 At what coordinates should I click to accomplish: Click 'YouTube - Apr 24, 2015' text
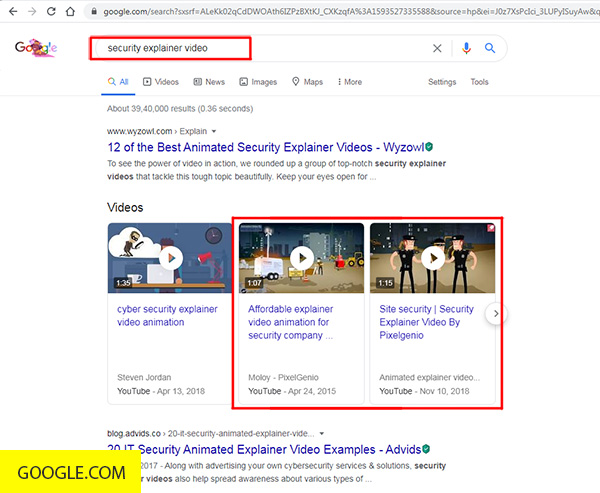pyautogui.click(x=292, y=391)
